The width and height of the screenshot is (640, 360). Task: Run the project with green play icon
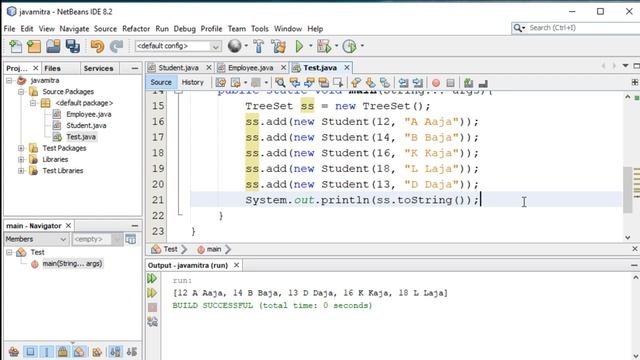pos(299,47)
